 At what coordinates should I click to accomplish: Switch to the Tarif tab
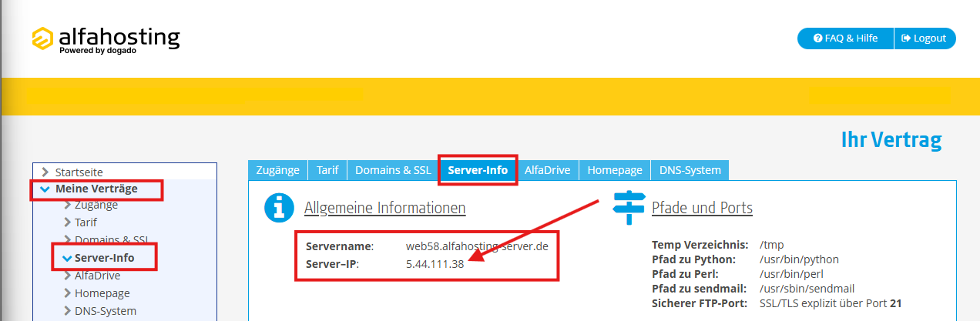pos(327,170)
